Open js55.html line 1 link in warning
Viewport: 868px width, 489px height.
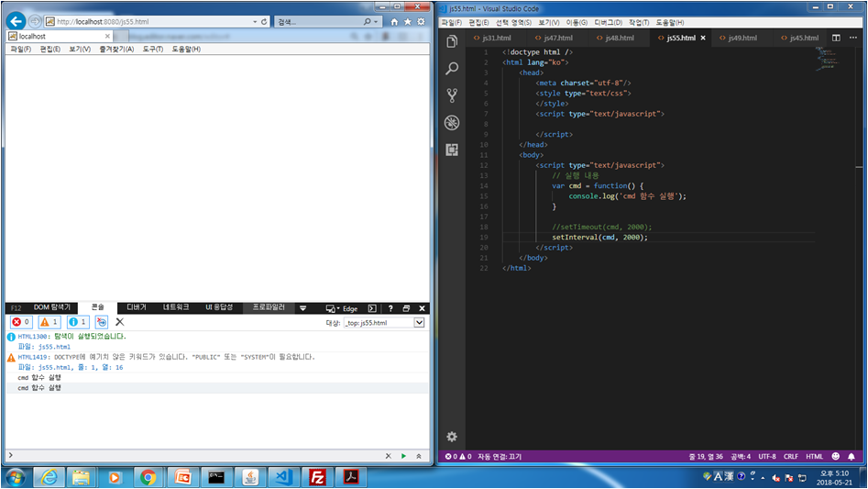(81, 367)
